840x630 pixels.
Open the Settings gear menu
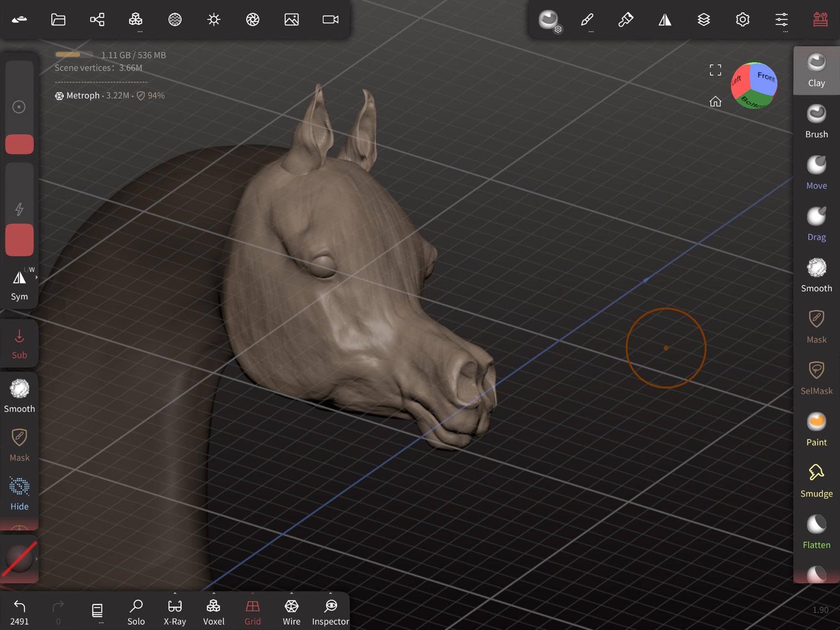(x=742, y=19)
